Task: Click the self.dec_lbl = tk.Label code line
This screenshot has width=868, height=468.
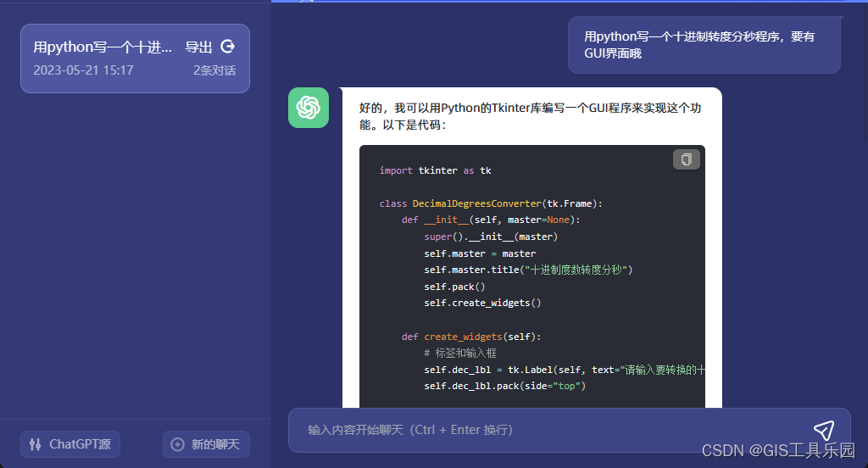Action: [x=565, y=370]
